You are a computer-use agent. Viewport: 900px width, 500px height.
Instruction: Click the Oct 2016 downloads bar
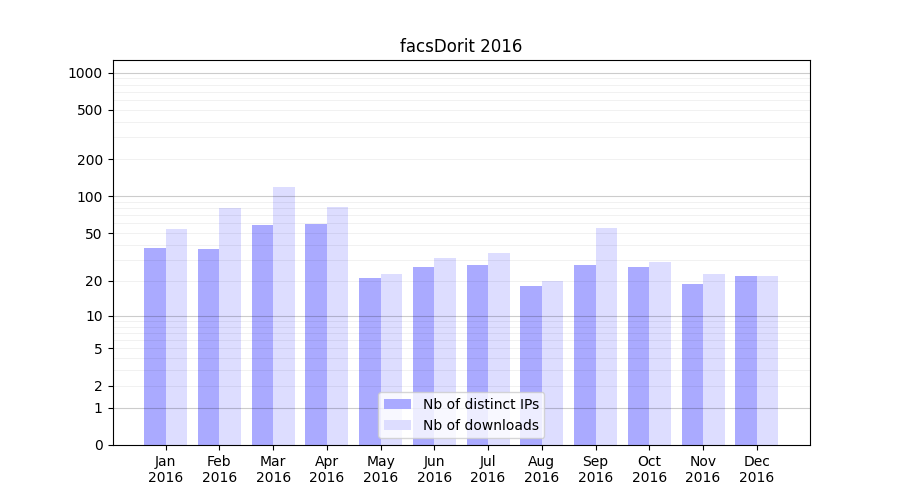660,353
